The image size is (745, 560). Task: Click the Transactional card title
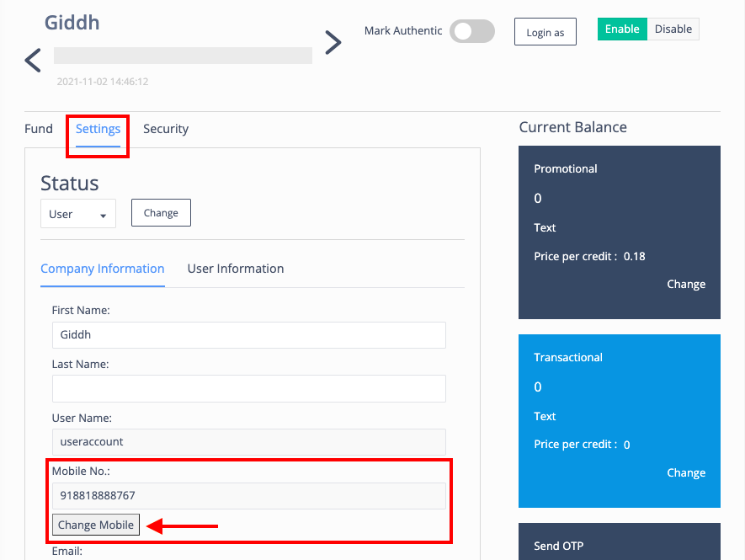[x=567, y=358]
